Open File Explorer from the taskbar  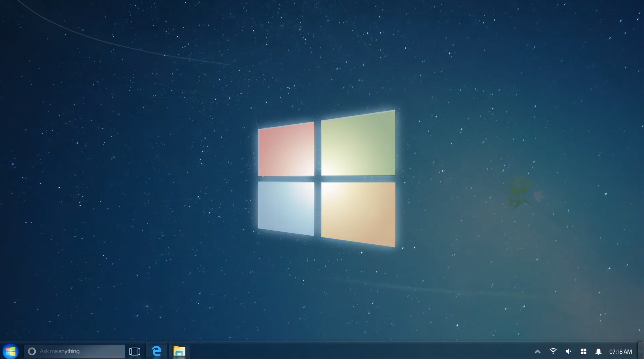179,351
